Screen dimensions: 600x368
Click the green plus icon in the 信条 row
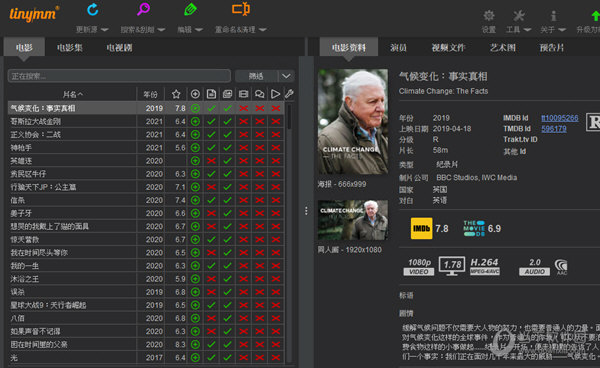tap(195, 200)
